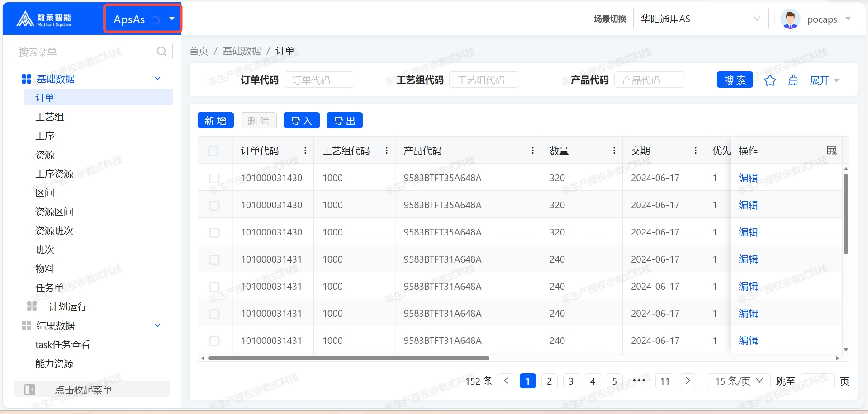Check the first order row checkbox
This screenshot has width=868, height=414.
214,178
